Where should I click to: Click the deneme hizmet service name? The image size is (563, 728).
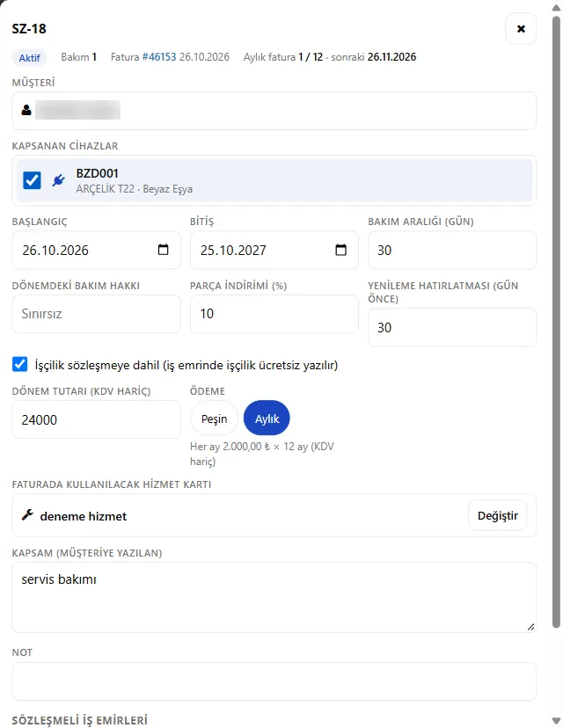[84, 516]
